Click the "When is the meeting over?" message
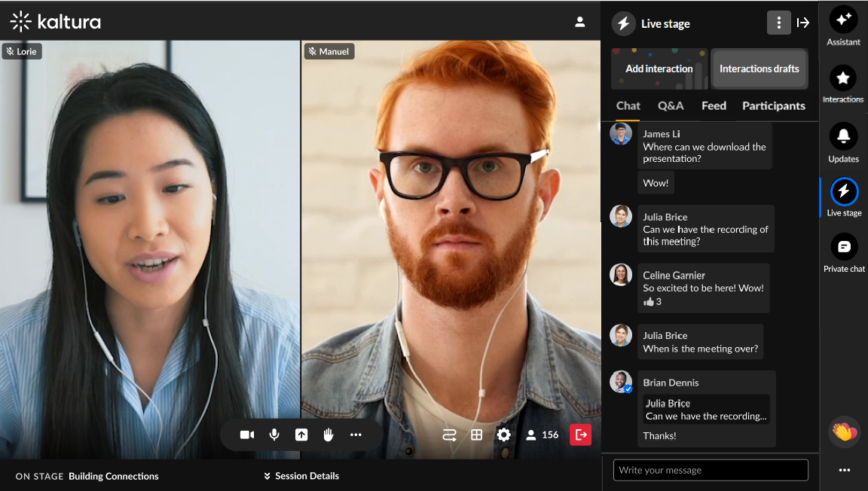Viewport: 868px width, 491px height. (x=700, y=342)
